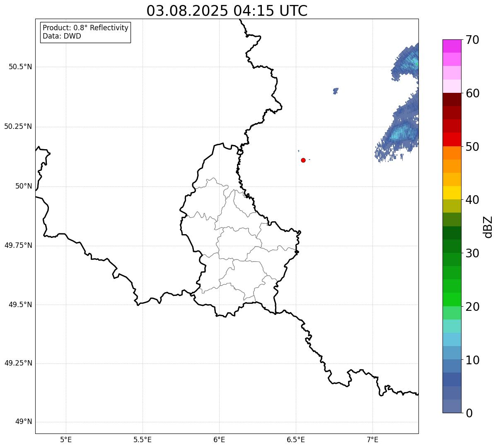Click the 5.5°E longitude axis label
Viewport: 498px width, 448px height.
point(143,440)
